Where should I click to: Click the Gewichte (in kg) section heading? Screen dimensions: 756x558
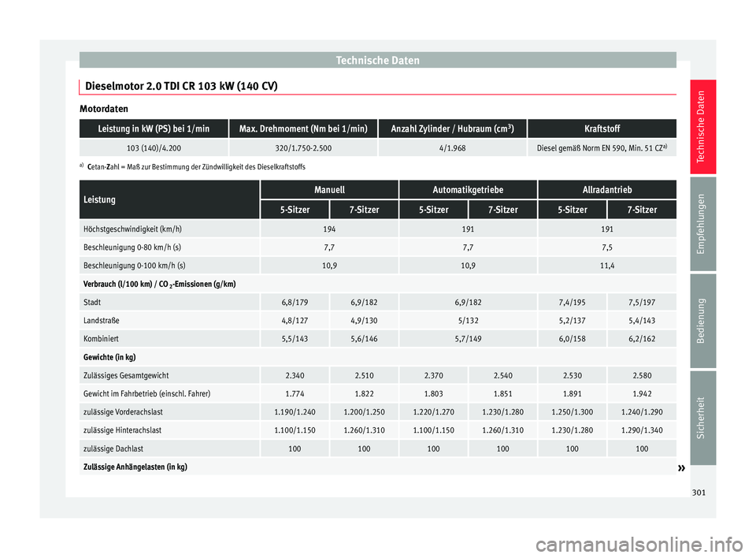[109, 358]
